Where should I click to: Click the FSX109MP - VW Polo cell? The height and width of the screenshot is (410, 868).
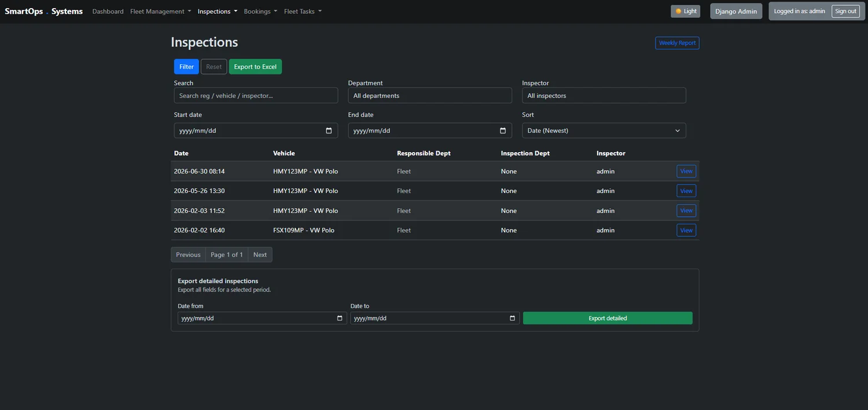pyautogui.click(x=304, y=230)
